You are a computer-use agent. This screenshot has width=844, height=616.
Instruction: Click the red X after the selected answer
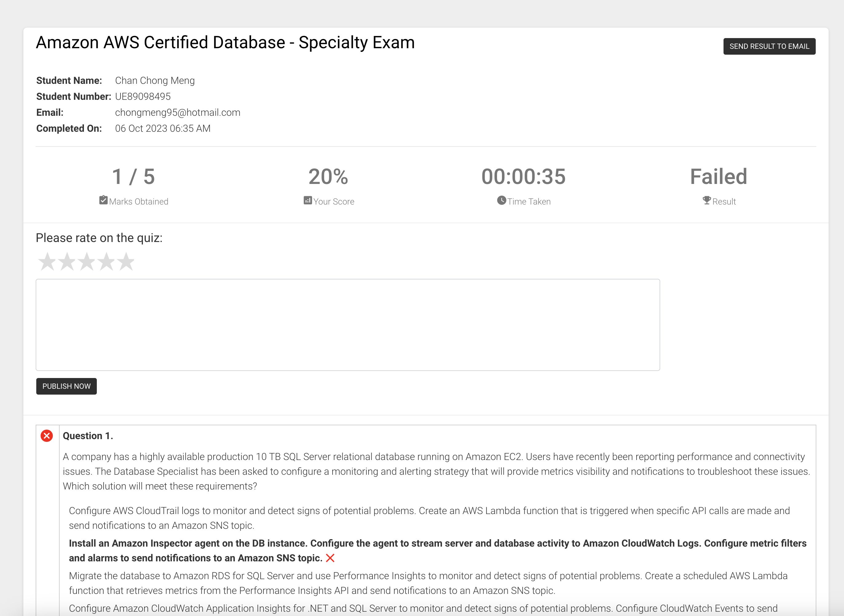click(x=330, y=558)
